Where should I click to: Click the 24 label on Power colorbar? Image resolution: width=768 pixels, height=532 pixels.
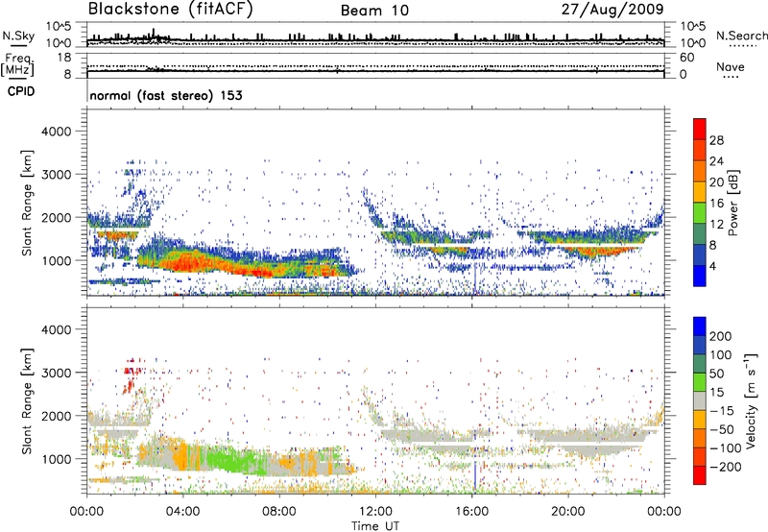pyautogui.click(x=716, y=161)
